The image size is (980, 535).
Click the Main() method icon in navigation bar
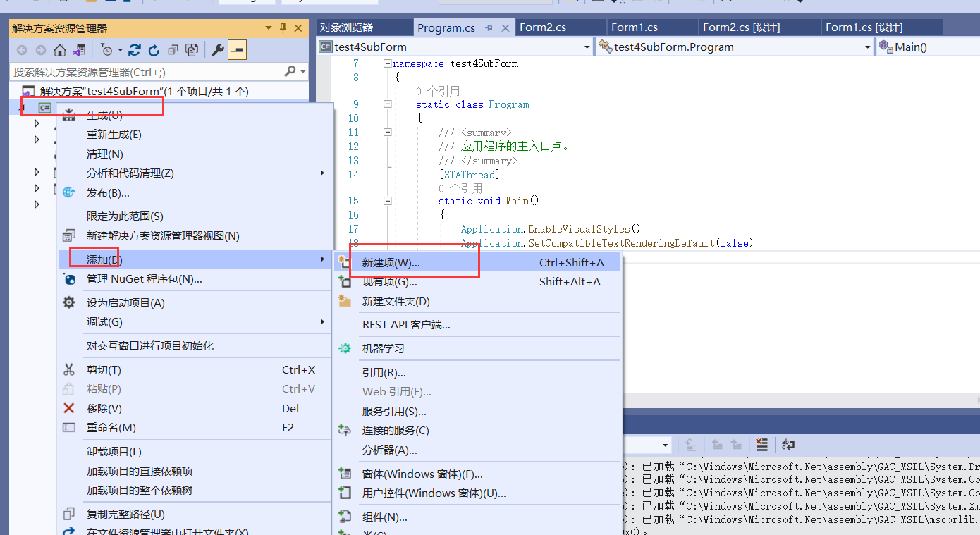(883, 47)
